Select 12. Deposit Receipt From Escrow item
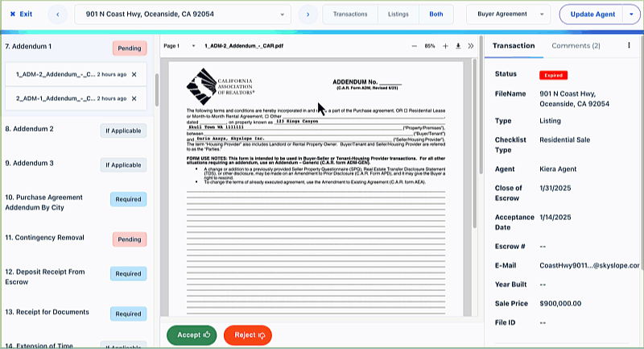 click(x=45, y=276)
